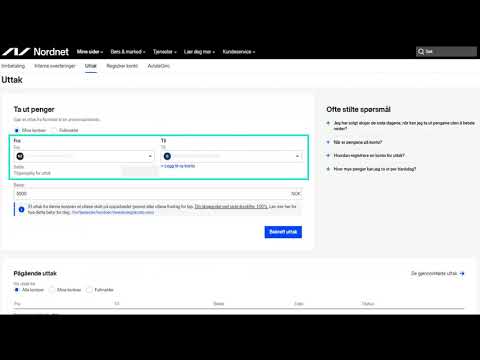The width and height of the screenshot is (480, 360).
Task: Open the underlined link in the info notice
Action: click(231, 207)
